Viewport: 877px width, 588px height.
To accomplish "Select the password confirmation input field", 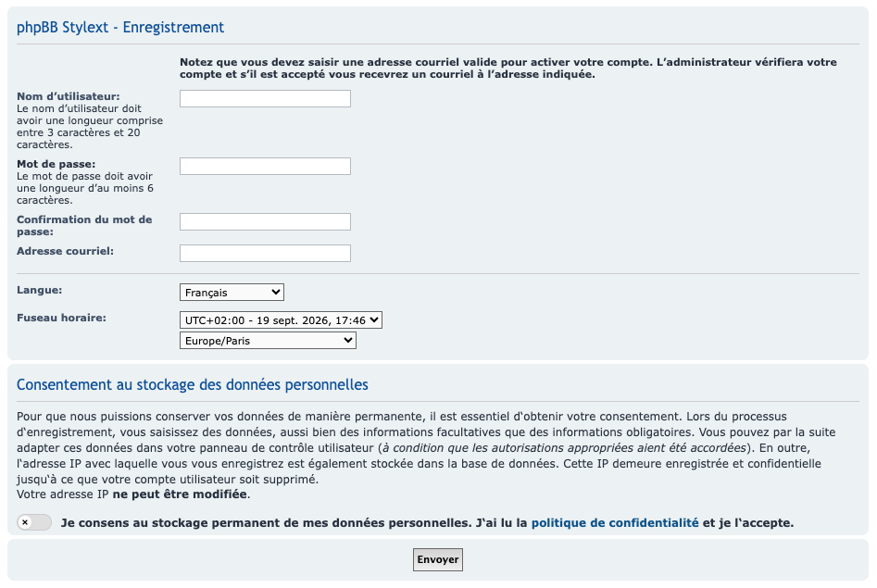I will 265,221.
